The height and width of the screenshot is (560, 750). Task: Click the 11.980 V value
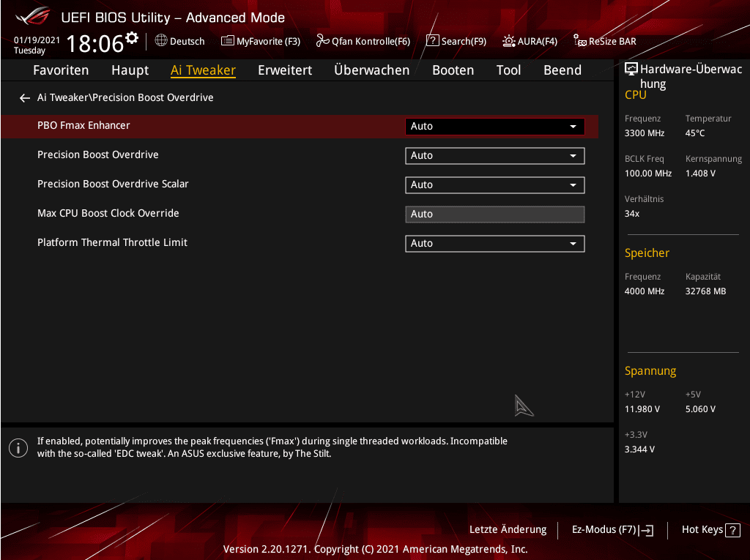point(642,409)
